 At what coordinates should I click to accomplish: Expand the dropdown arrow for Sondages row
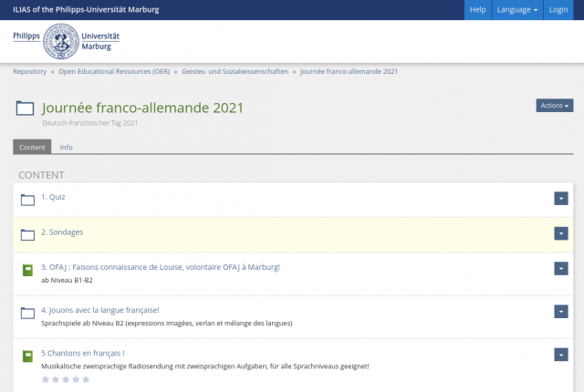(561, 233)
